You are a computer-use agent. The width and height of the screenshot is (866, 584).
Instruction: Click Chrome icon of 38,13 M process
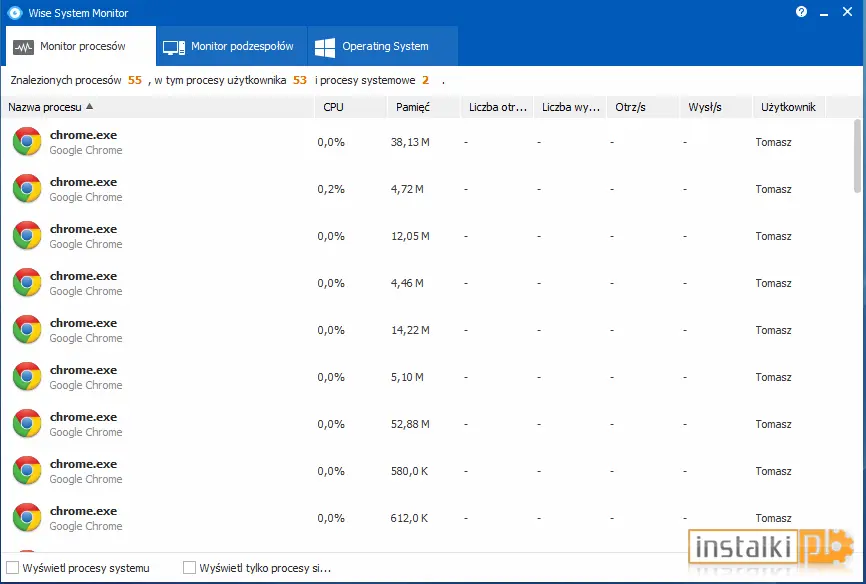[x=27, y=141]
